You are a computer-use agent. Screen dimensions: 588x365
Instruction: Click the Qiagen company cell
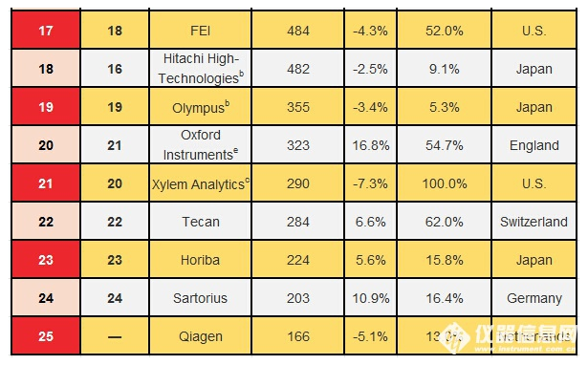click(200, 336)
